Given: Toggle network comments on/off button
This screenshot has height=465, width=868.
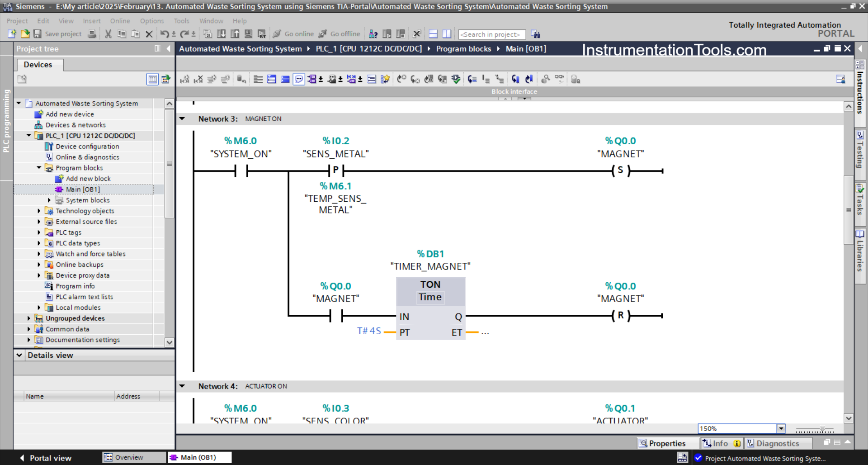Looking at the screenshot, I should pyautogui.click(x=372, y=79).
